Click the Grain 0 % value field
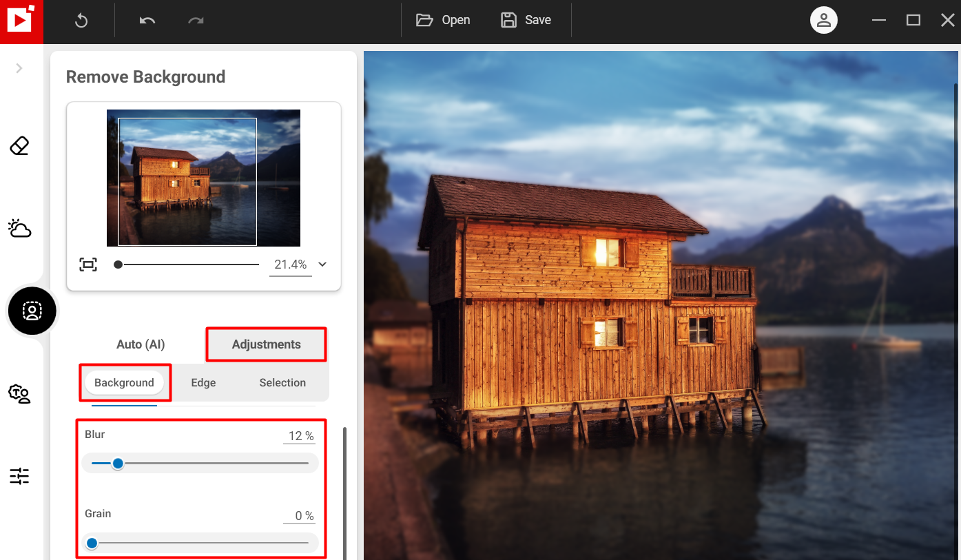 (300, 515)
